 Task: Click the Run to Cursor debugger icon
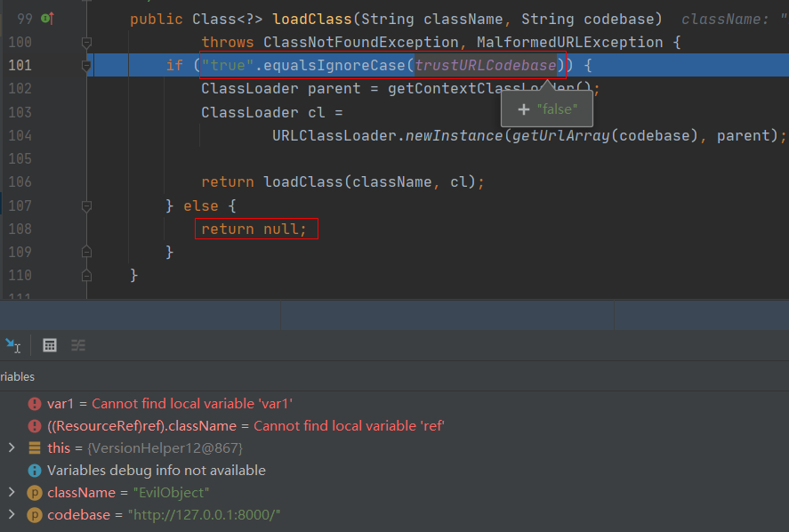(12, 345)
